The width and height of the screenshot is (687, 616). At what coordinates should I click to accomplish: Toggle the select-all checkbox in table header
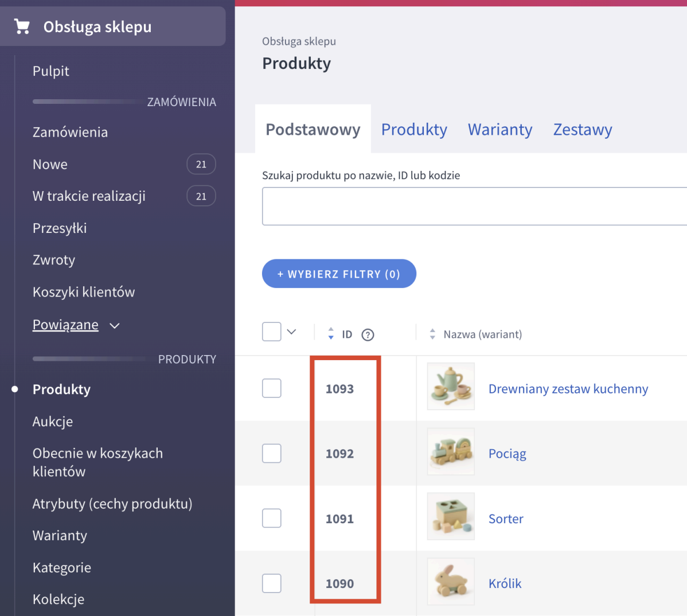pos(272,332)
